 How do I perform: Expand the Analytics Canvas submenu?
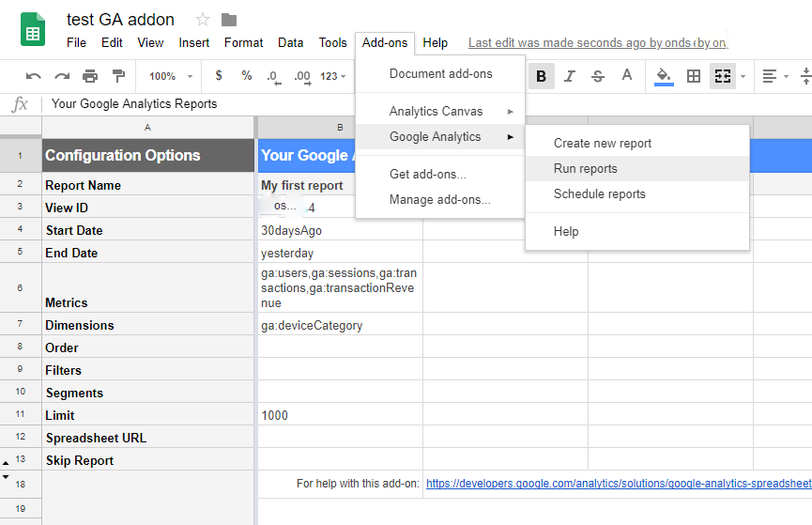point(440,112)
